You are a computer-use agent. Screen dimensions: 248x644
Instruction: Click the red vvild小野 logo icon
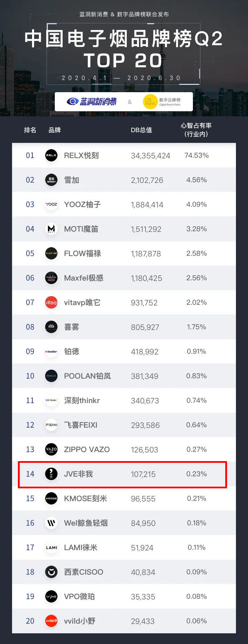51,621
